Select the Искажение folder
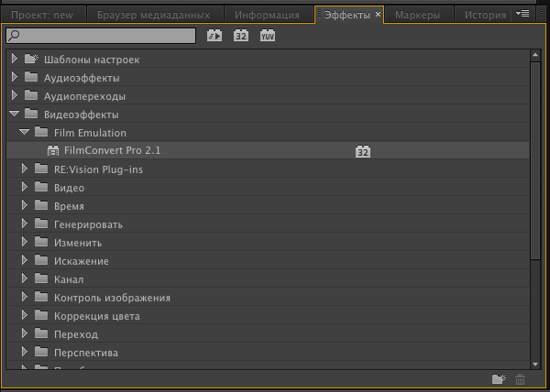The width and height of the screenshot is (550, 392). 81,261
